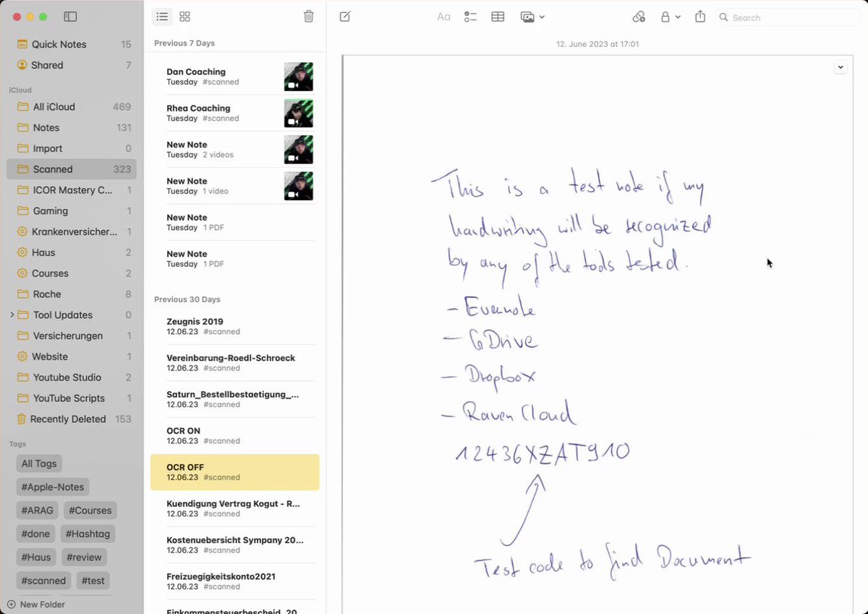The image size is (868, 614).
Task: Open the Aa text format menu
Action: point(443,17)
